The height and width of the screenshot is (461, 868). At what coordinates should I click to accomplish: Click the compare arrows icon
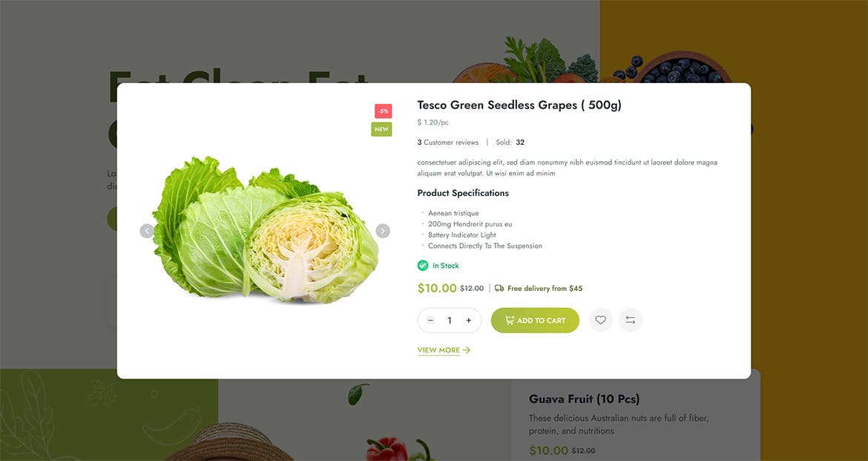click(630, 320)
